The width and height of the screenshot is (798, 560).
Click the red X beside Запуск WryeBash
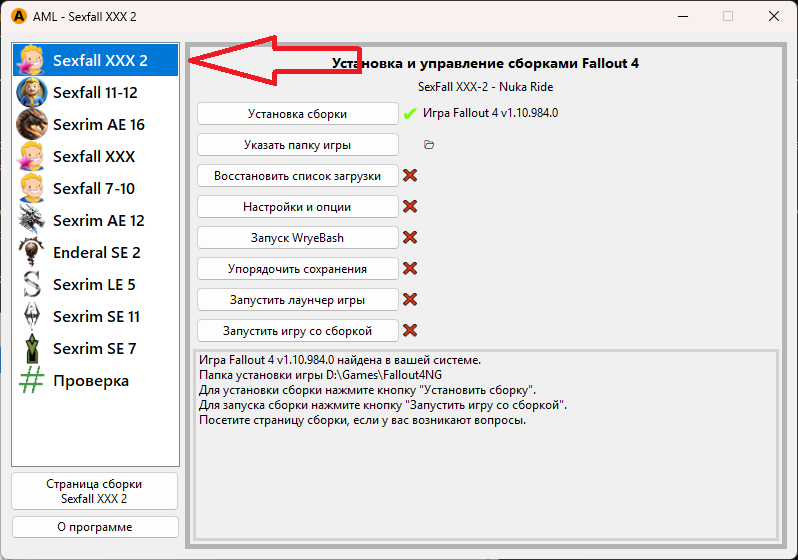[409, 238]
